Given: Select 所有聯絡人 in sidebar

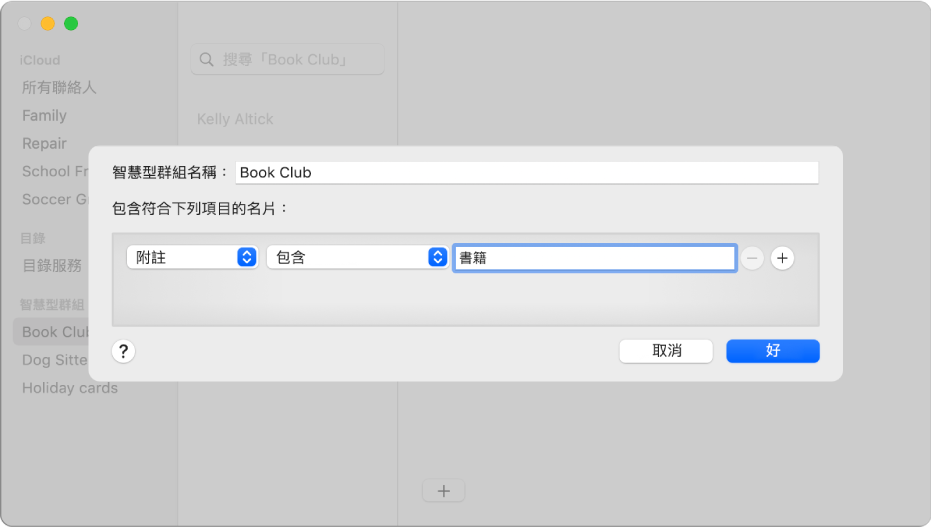Looking at the screenshot, I should [59, 87].
